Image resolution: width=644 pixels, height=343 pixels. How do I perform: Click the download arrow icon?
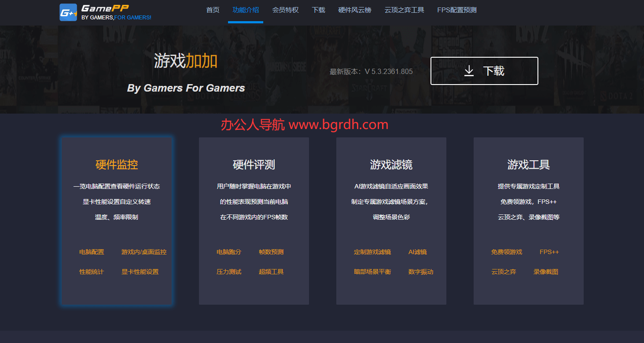469,71
